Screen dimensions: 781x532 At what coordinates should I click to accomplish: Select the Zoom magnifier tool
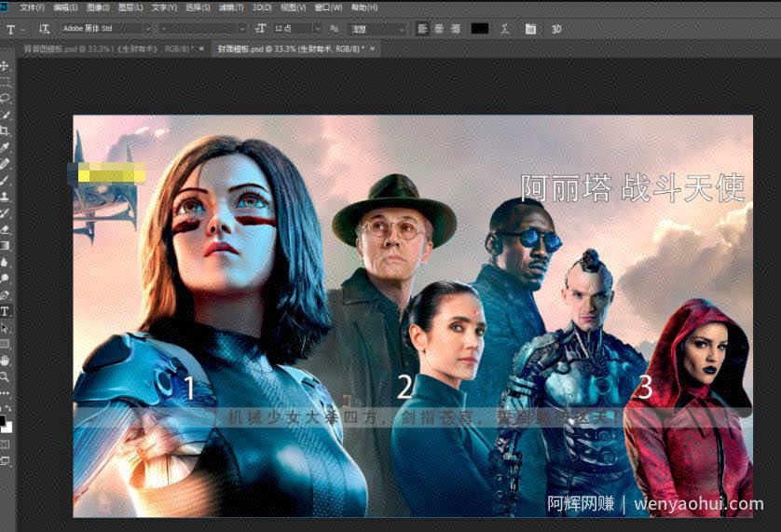click(x=5, y=376)
